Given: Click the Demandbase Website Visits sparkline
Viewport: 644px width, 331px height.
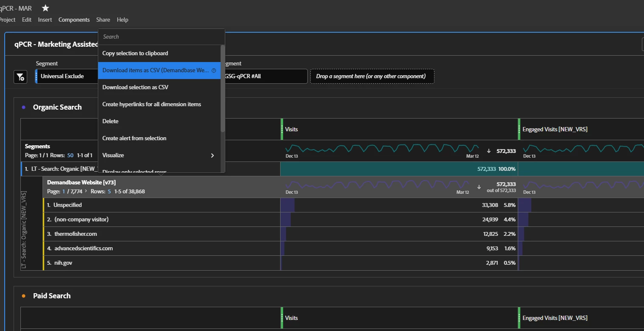Looking at the screenshot, I should tap(377, 184).
